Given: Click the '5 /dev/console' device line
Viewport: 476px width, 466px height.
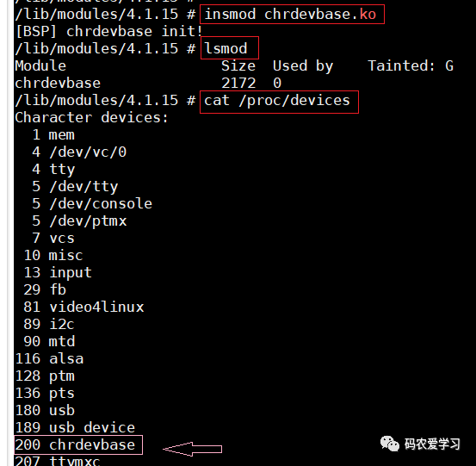Looking at the screenshot, I should [92, 203].
